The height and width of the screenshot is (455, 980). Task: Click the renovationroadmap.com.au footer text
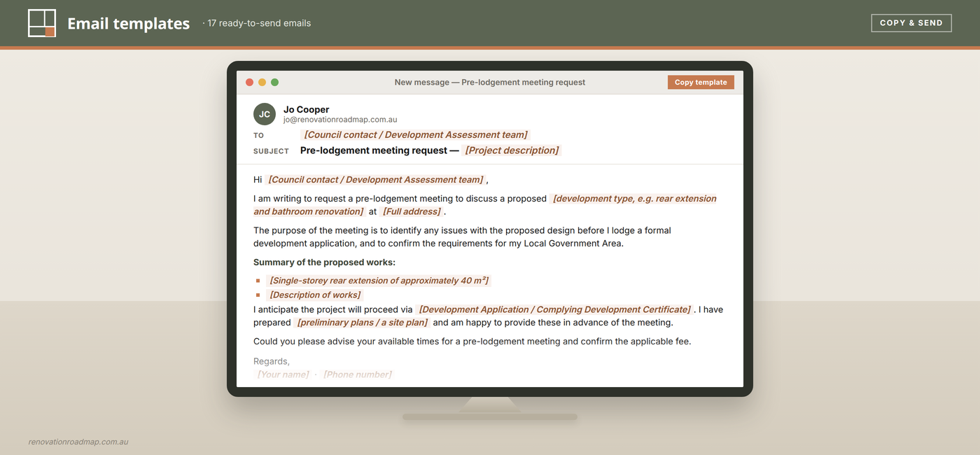click(x=78, y=442)
